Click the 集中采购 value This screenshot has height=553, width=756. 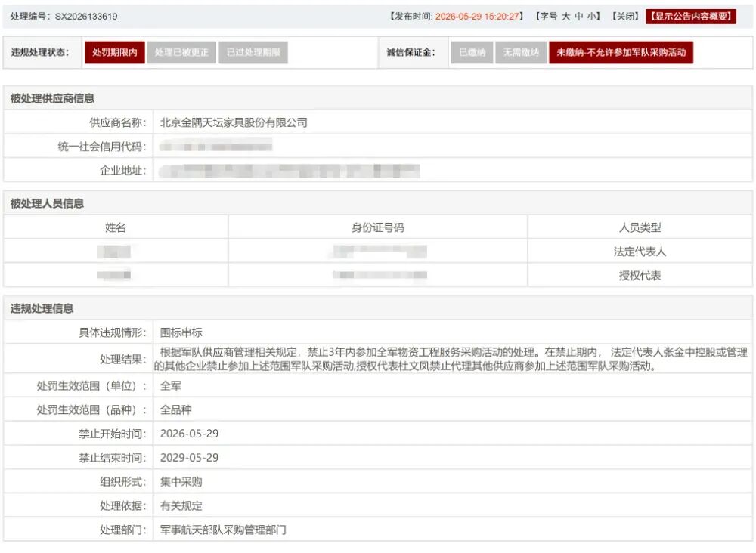[x=181, y=482]
